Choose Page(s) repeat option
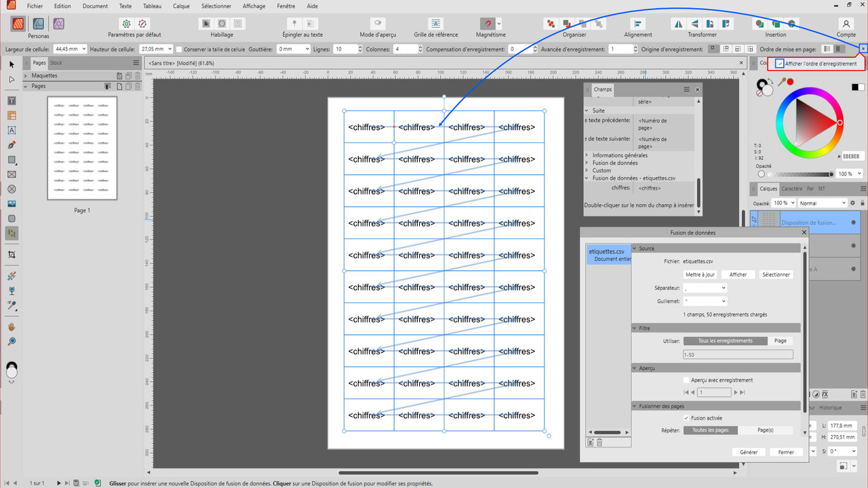 coord(766,430)
